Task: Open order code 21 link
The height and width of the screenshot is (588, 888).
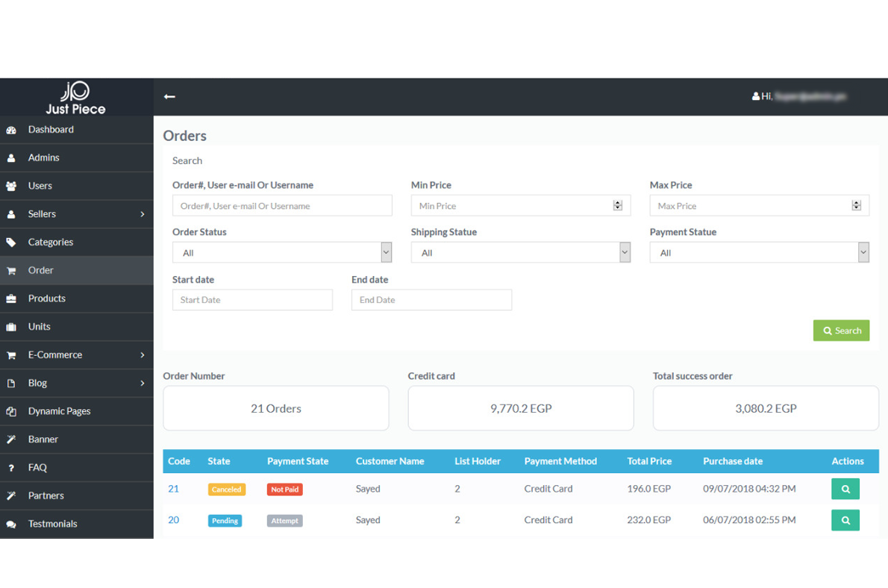Action: tap(173, 489)
